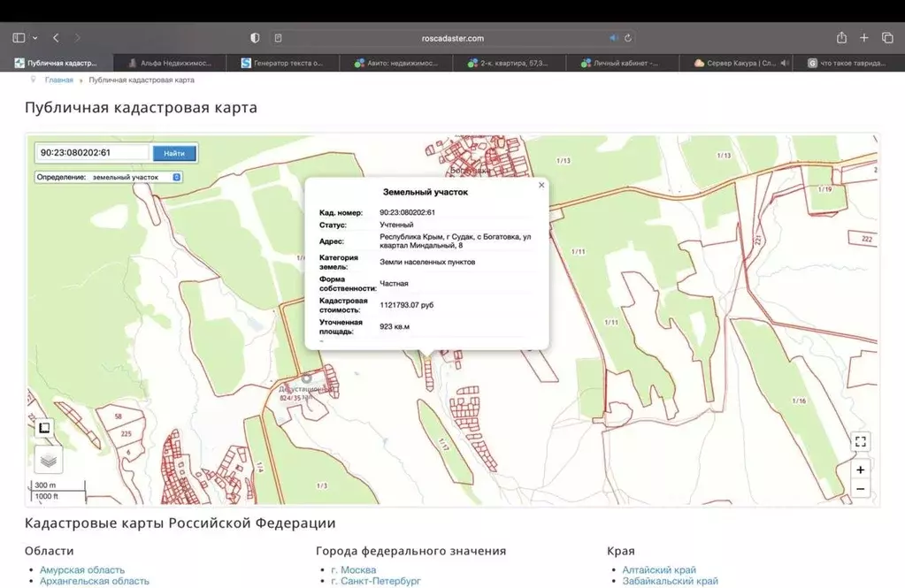Toggle Safari sidebar

(x=19, y=38)
